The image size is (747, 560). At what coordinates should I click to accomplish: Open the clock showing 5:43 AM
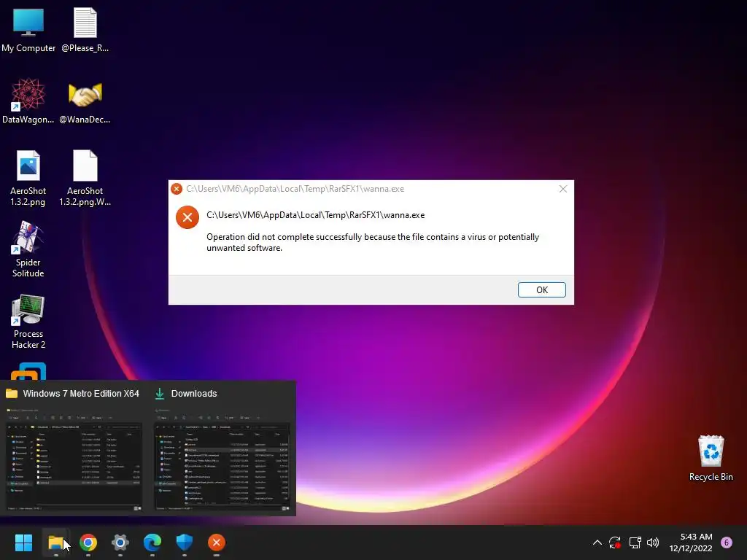(x=691, y=542)
